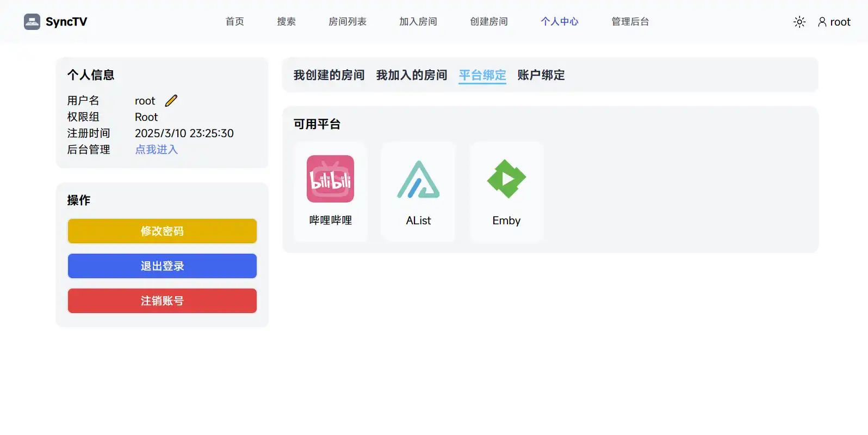
Task: Open 搜索 in the top navigation
Action: 286,22
